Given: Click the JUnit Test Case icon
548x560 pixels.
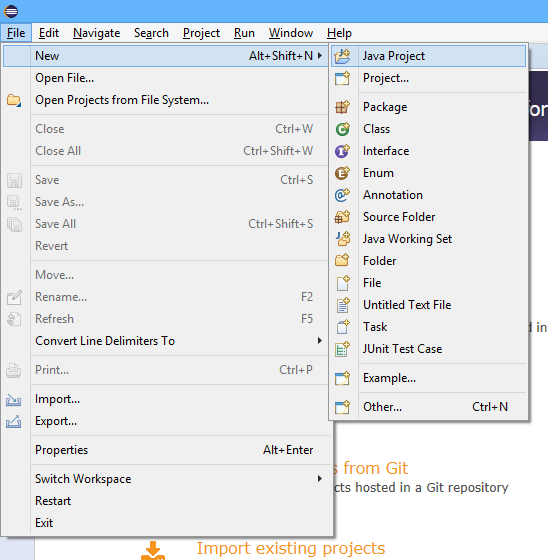Looking at the screenshot, I should [343, 349].
